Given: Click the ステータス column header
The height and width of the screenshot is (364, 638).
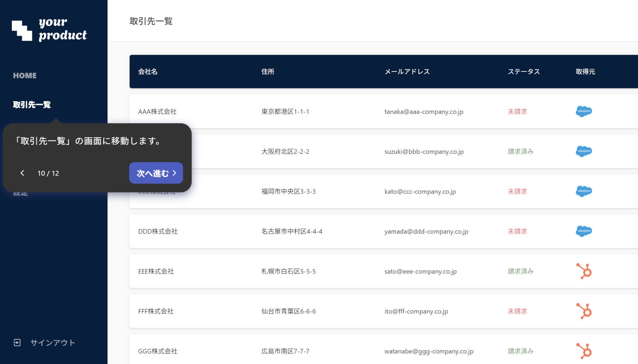Looking at the screenshot, I should 524,72.
